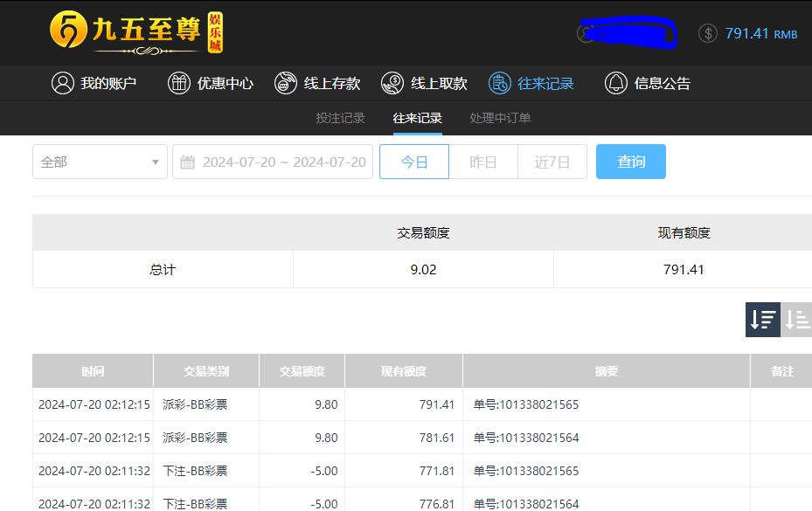Image resolution: width=812 pixels, height=511 pixels.
Task: Click the 我的账户 user icon
Action: coord(62,83)
